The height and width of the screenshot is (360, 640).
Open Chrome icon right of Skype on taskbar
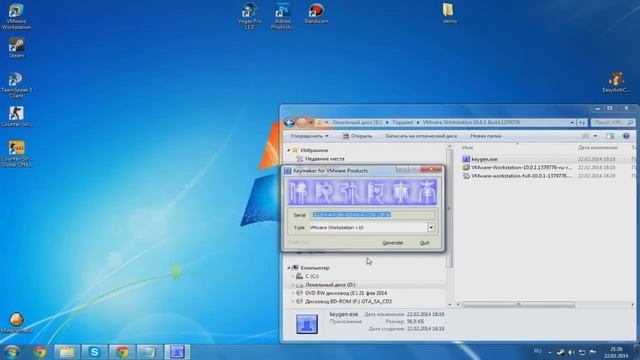pyautogui.click(x=122, y=351)
